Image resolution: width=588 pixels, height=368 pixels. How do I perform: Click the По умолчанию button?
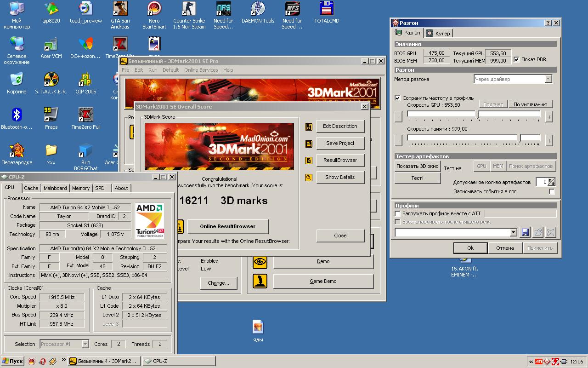tap(530, 104)
